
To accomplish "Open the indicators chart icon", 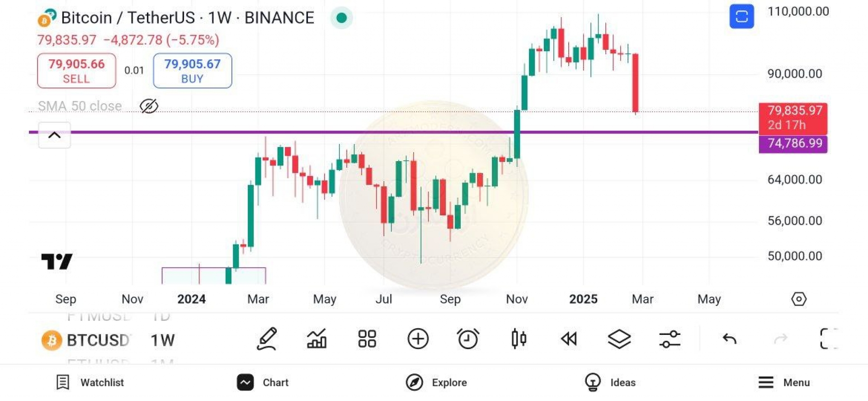I will pyautogui.click(x=317, y=339).
